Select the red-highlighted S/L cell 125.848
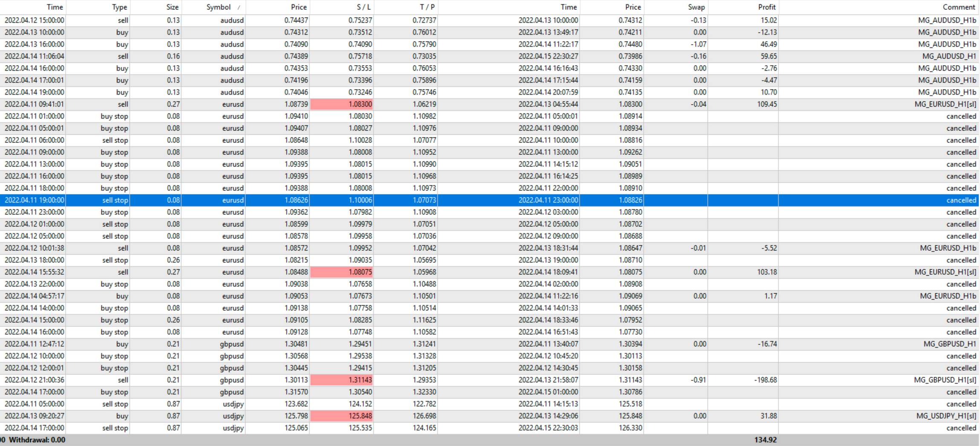The width and height of the screenshot is (980, 446). pyautogui.click(x=342, y=416)
